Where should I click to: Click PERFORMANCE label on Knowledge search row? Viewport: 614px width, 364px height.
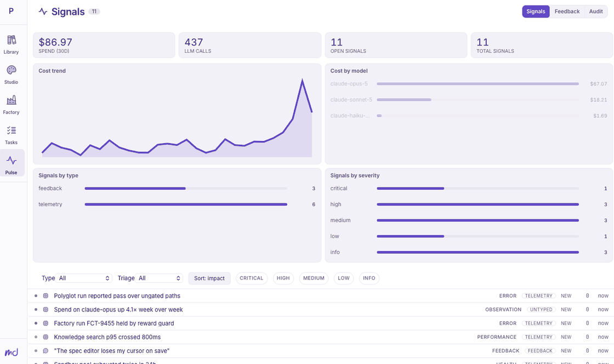[497, 337]
